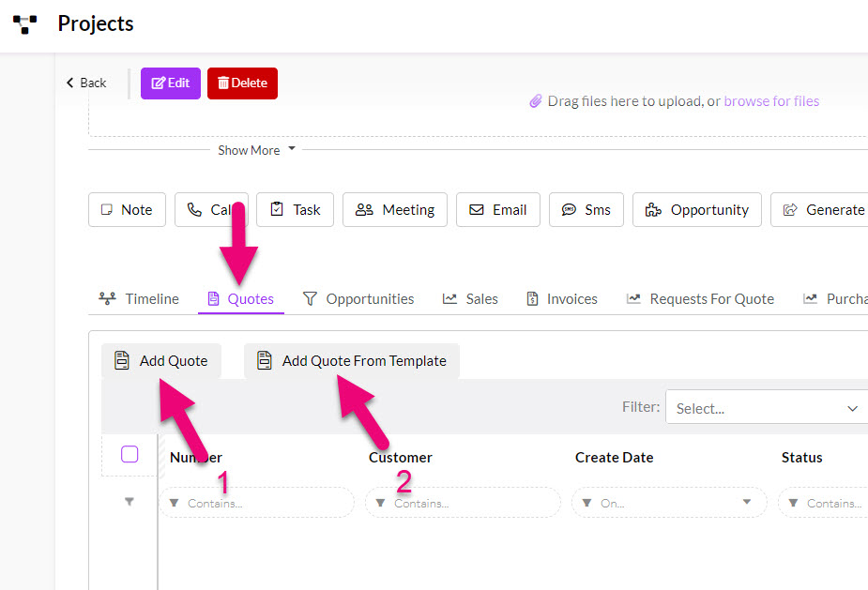
Task: Click the Generate button
Action: pyautogui.click(x=819, y=210)
